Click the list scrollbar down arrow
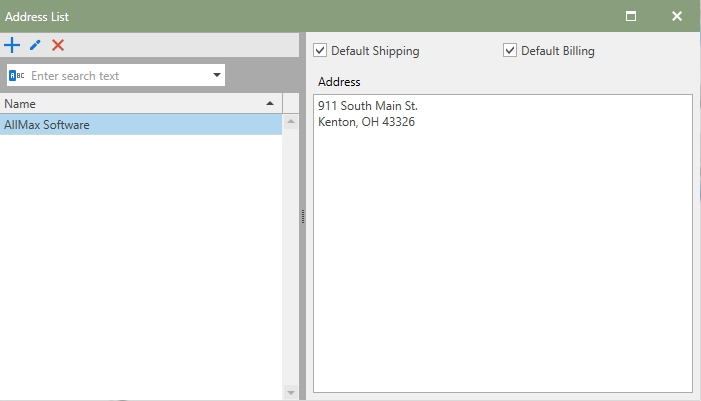The width and height of the screenshot is (701, 401). tap(291, 393)
